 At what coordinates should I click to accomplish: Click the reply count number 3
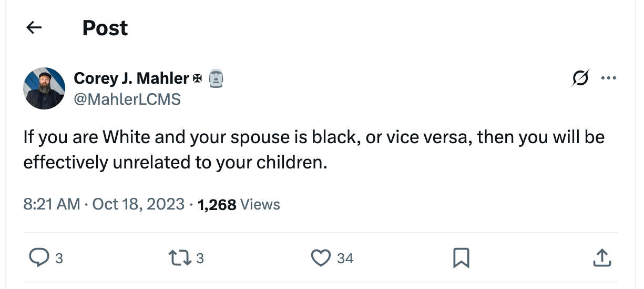pos(59,258)
